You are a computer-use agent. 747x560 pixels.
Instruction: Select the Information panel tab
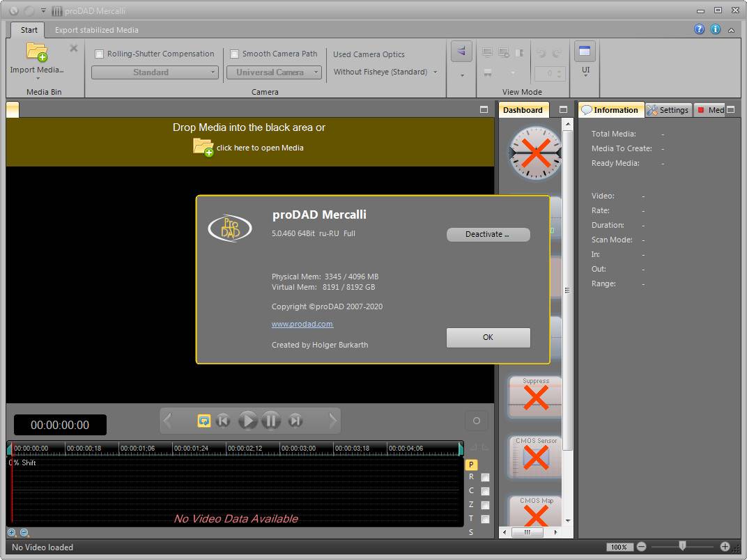point(611,110)
